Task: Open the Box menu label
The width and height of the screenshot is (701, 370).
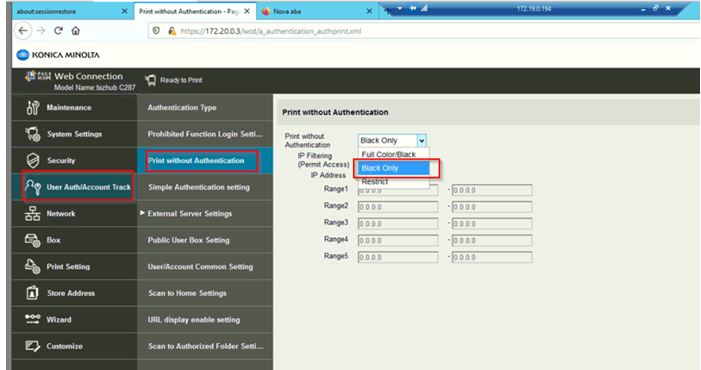Action: 53,240
